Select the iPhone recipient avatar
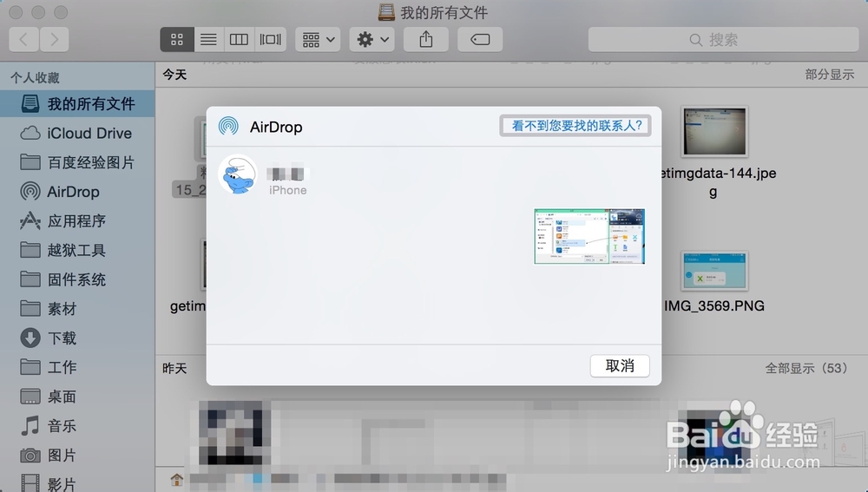The image size is (868, 492). 238,174
